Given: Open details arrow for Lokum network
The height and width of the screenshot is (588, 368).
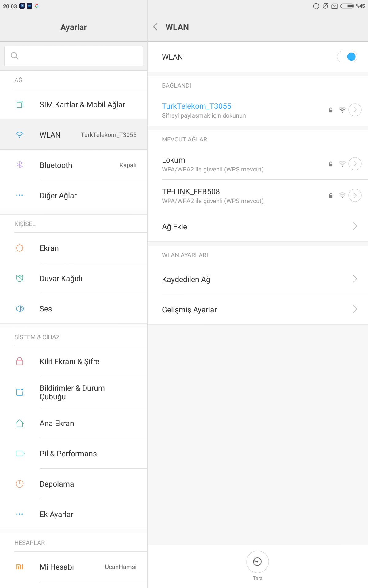Looking at the screenshot, I should [355, 164].
